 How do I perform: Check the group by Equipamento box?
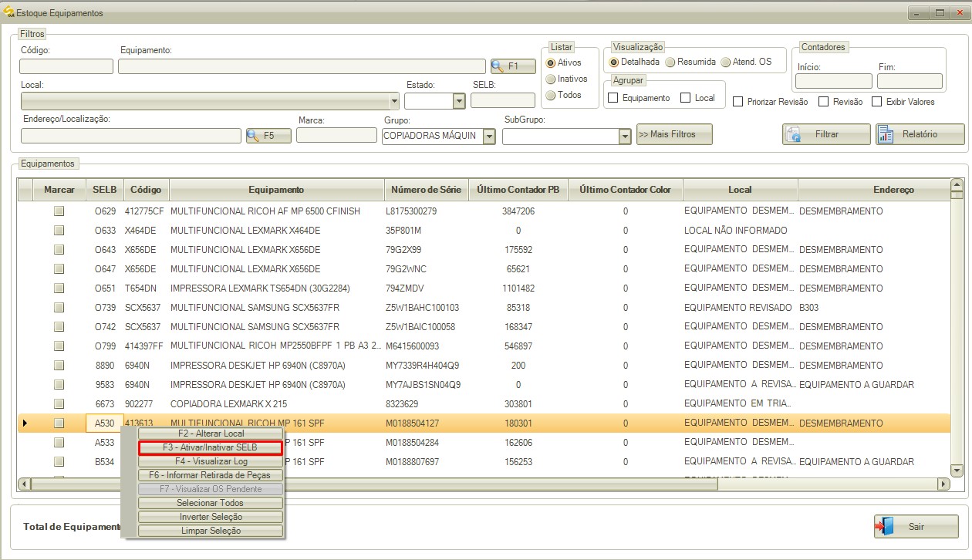[x=613, y=98]
